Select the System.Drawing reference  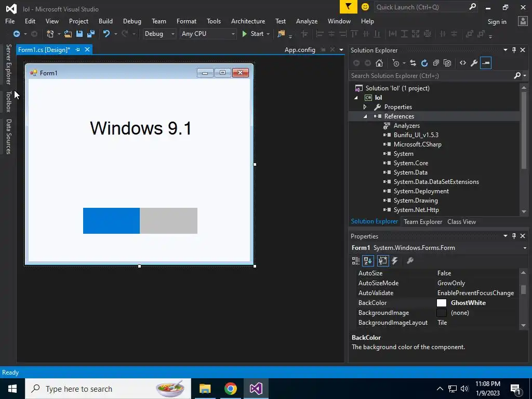coord(416,201)
